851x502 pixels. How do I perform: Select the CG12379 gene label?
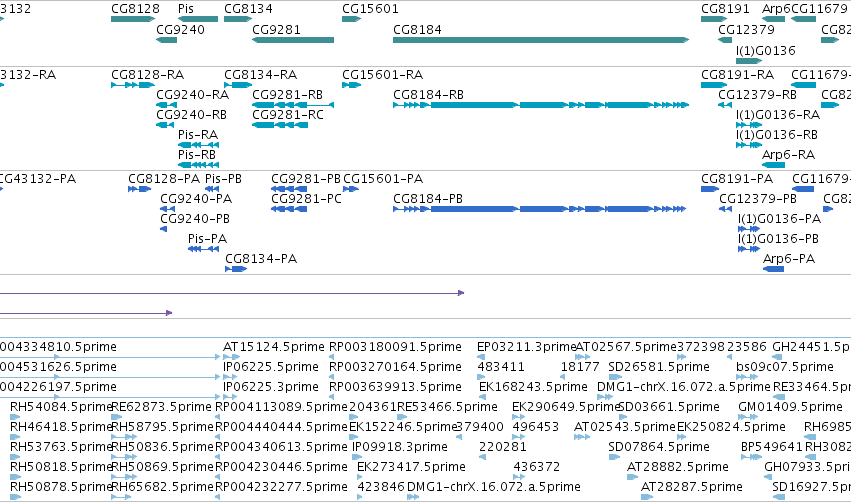pyautogui.click(x=746, y=29)
